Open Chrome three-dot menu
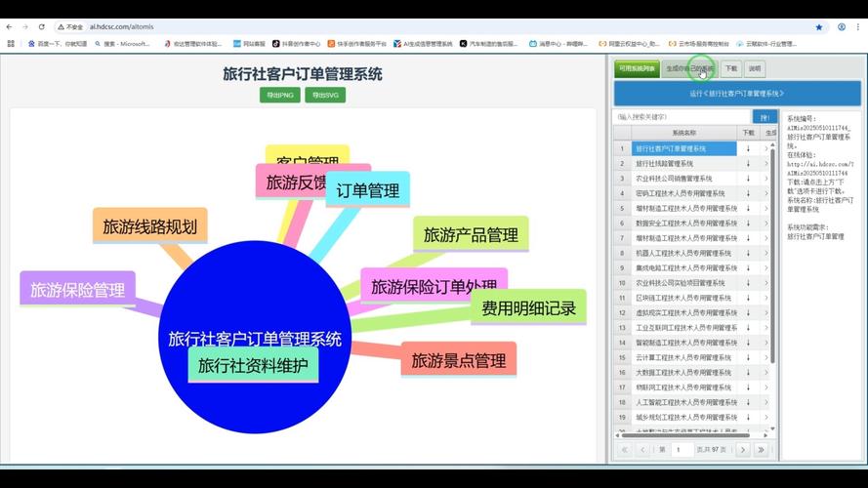The height and width of the screenshot is (488, 868). [x=858, y=26]
